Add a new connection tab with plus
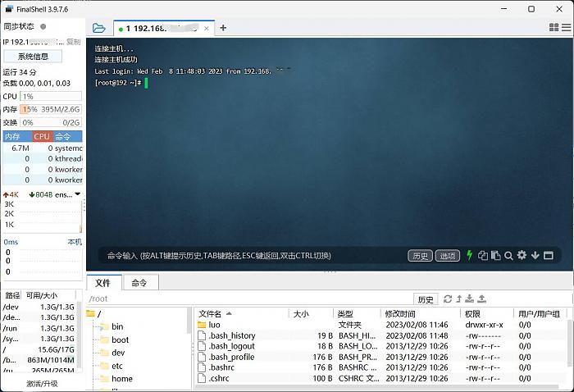Screen dimensions: 574x392 (x=223, y=28)
